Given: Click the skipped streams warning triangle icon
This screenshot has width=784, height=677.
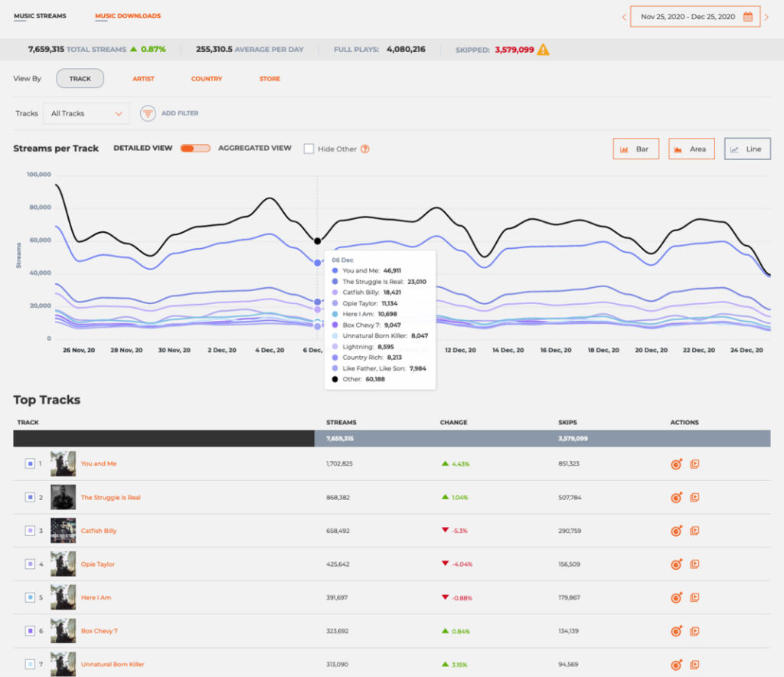Looking at the screenshot, I should (x=543, y=50).
